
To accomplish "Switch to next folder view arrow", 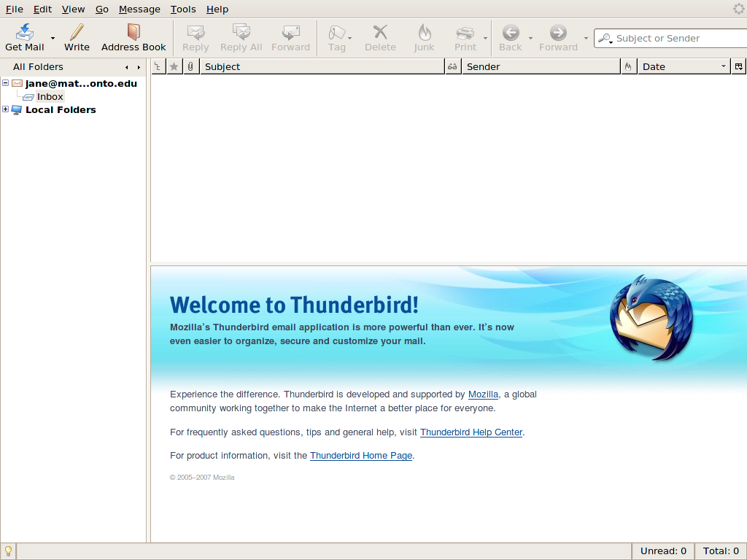I will 139,67.
